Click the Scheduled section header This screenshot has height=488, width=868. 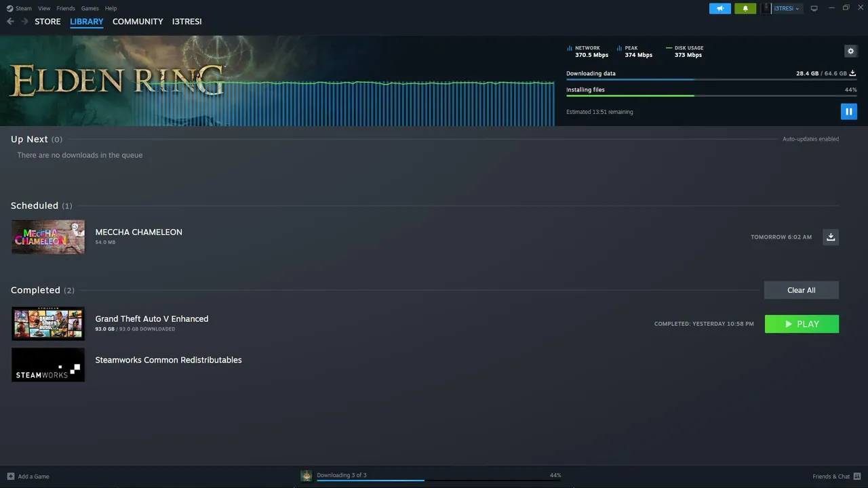click(x=41, y=205)
